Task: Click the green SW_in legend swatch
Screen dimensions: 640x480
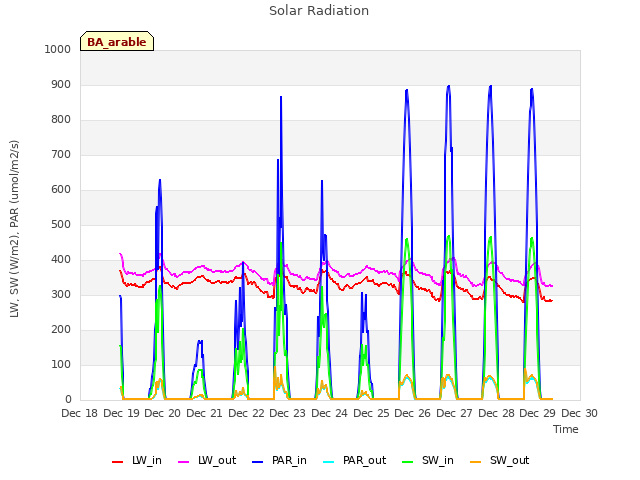Action: pyautogui.click(x=408, y=462)
